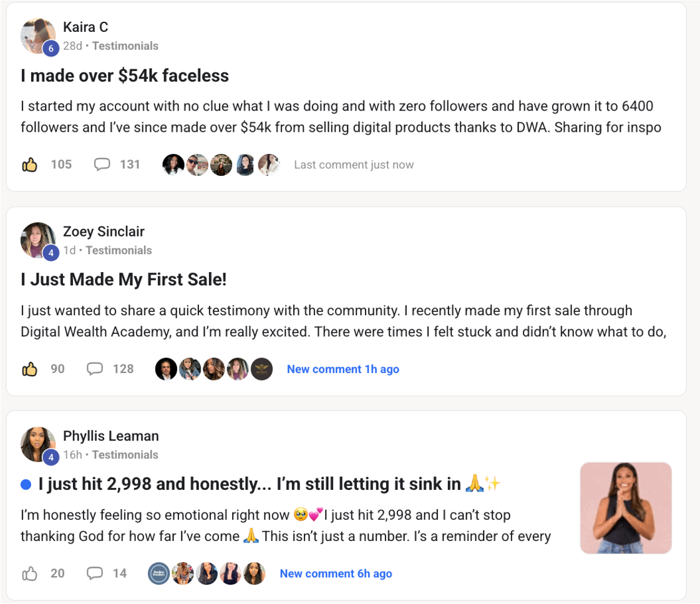Click comment icon on Phyllis Leaman's post
The width and height of the screenshot is (700, 604).
(94, 573)
